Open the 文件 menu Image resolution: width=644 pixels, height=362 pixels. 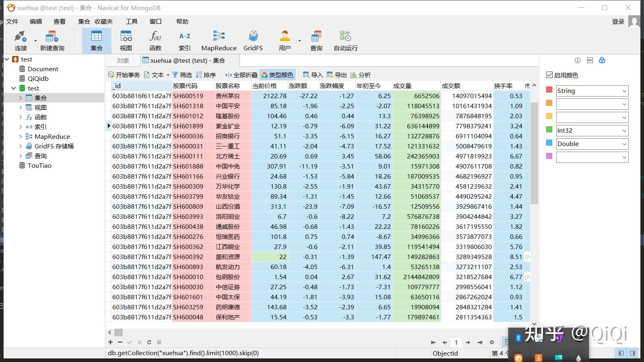point(12,22)
